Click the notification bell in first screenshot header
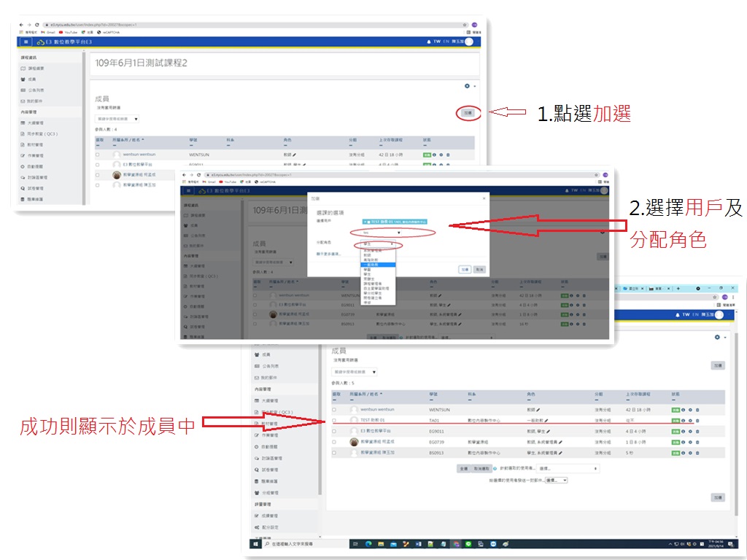The image size is (747, 560). [429, 42]
